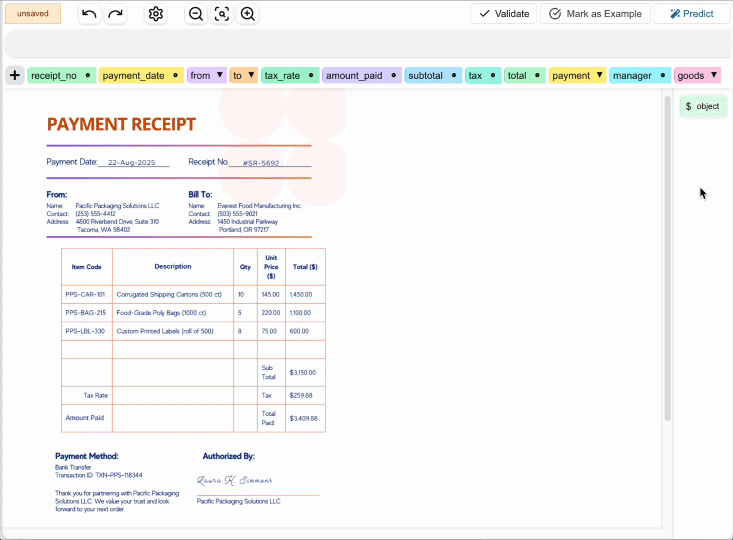Choose the tax_rate field tag
733x540 pixels.
282,75
